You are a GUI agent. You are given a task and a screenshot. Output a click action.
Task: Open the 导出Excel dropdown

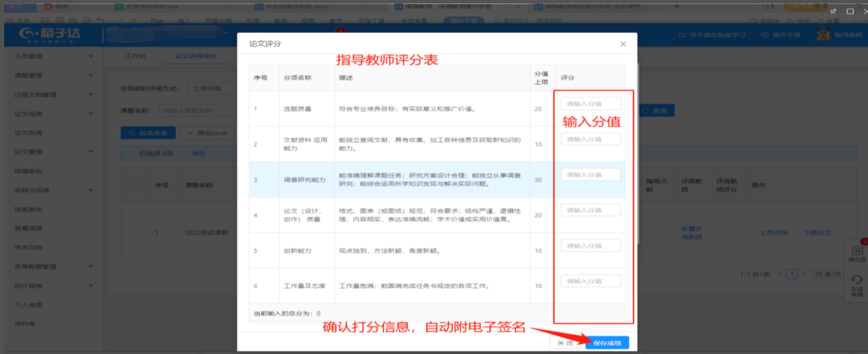206,132
